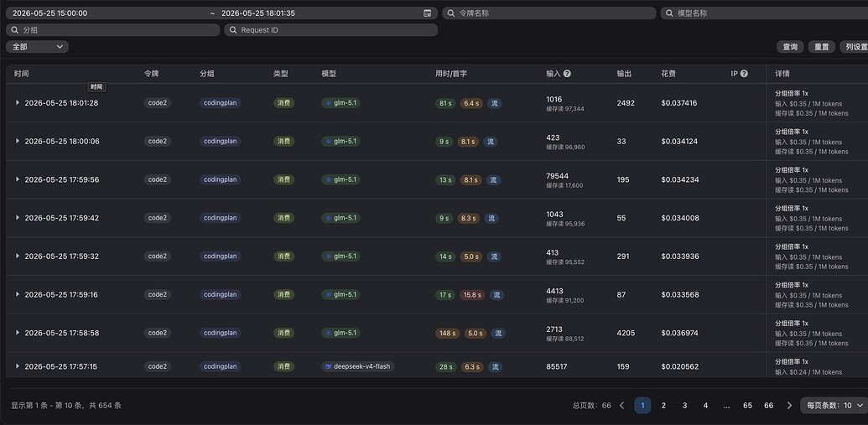Click the 详情 column header
Viewport: 868px width, 425px height.
782,74
